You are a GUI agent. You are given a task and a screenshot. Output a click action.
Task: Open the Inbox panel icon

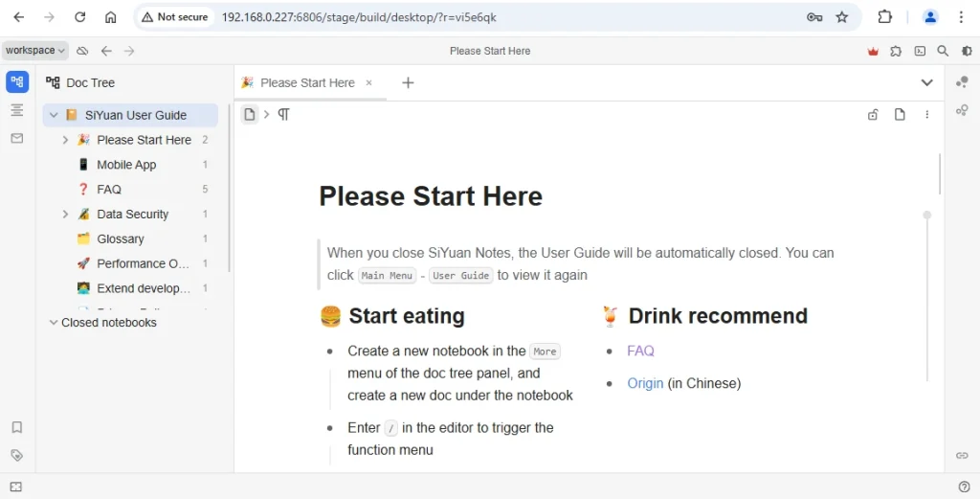[x=17, y=138]
